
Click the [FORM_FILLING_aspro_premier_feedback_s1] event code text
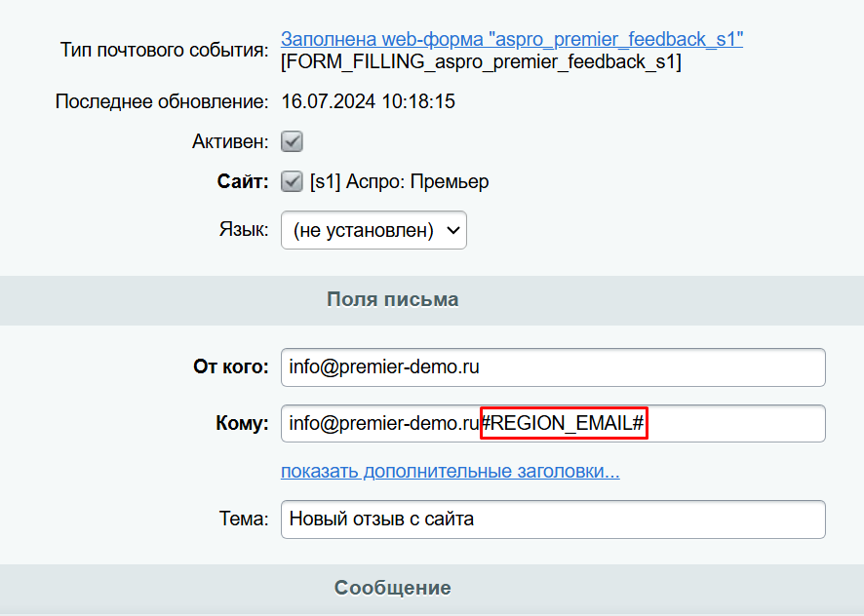coord(481,61)
